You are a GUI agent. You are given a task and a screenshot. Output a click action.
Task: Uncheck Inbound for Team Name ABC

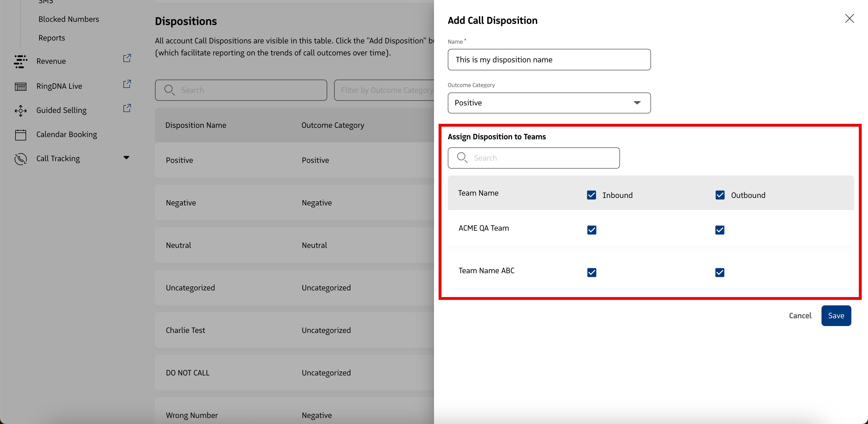pyautogui.click(x=592, y=273)
